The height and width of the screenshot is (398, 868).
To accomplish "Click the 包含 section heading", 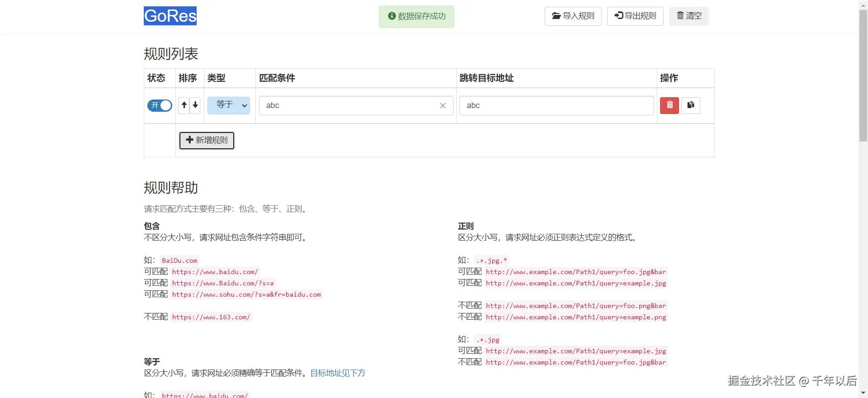I will pyautogui.click(x=152, y=226).
